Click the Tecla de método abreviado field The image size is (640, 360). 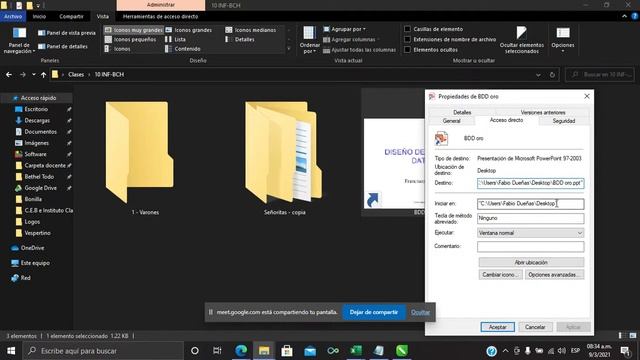(x=530, y=218)
